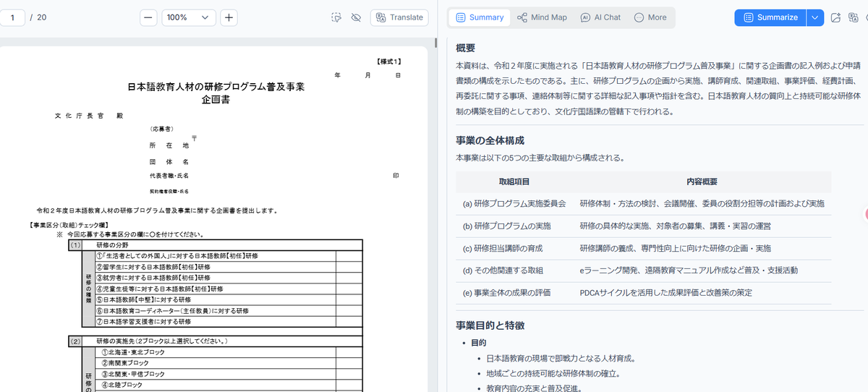Click the 【様式1】 label in document
Image resolution: width=868 pixels, height=392 pixels.
coord(390,63)
